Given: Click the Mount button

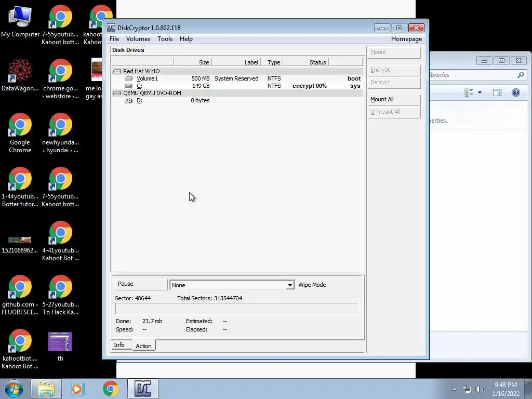Looking at the screenshot, I should (394, 52).
